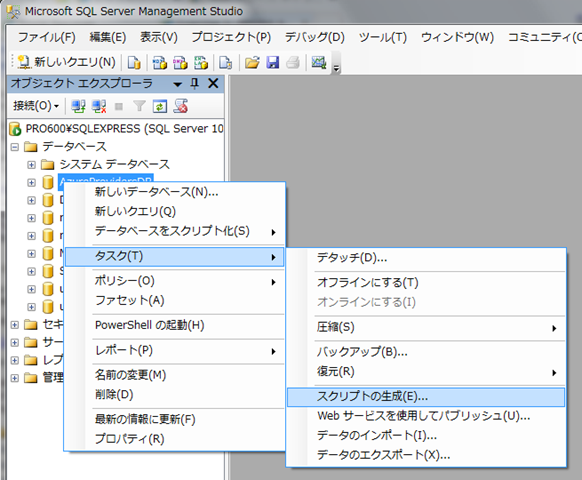This screenshot has height=480, width=582.
Task: Choose ファセット(A) in context menu
Action: click(174, 300)
